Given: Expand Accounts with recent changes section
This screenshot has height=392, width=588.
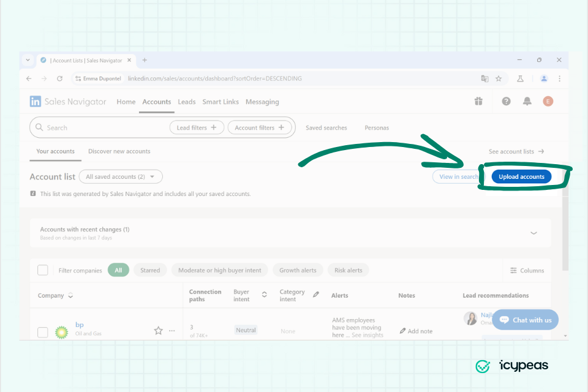Looking at the screenshot, I should click(533, 233).
